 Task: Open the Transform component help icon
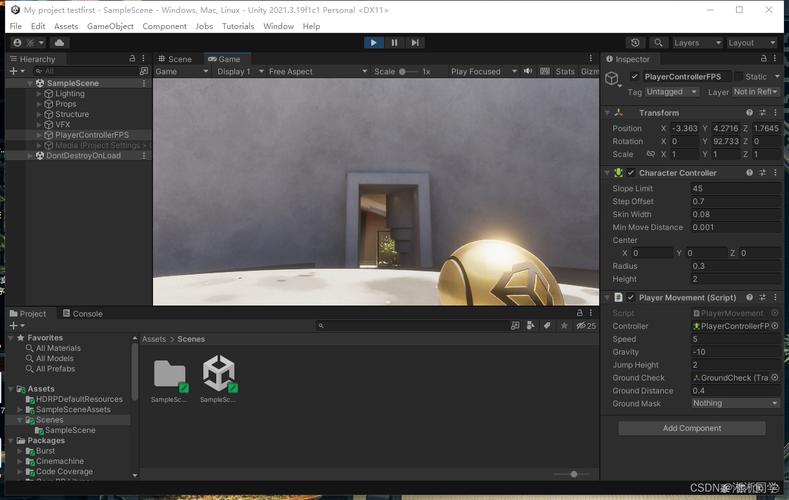[749, 113]
